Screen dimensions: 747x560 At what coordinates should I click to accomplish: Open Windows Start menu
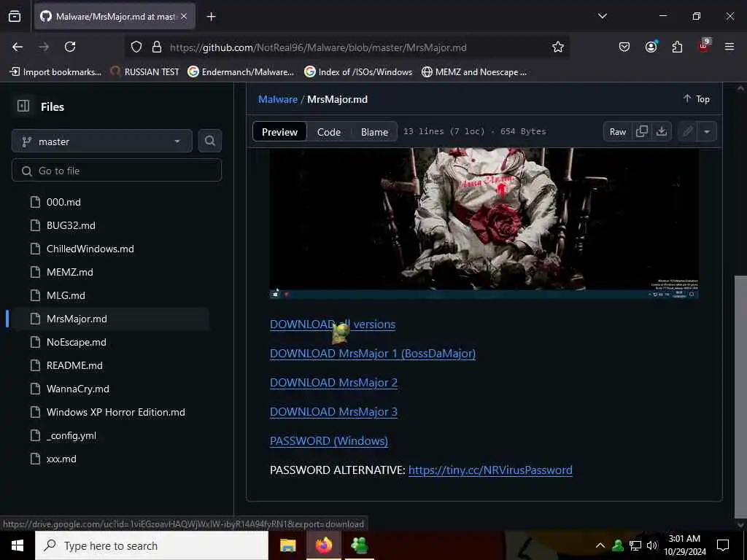(18, 545)
